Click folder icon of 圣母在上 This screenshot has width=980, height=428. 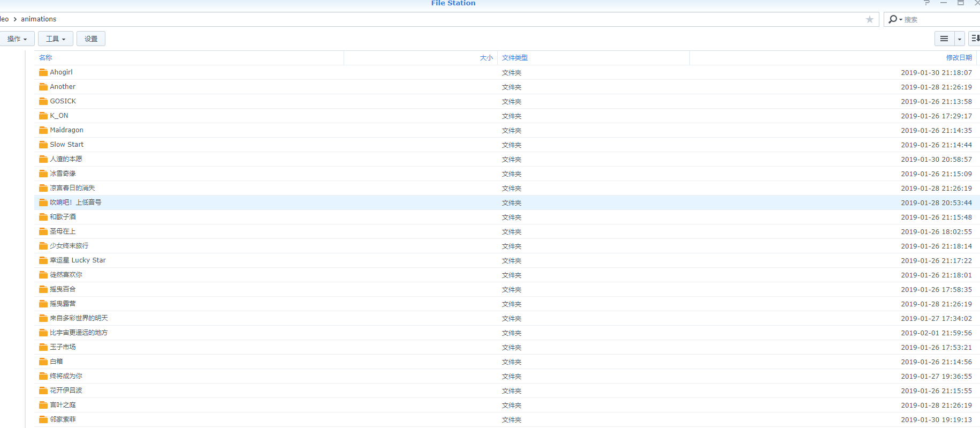point(43,231)
